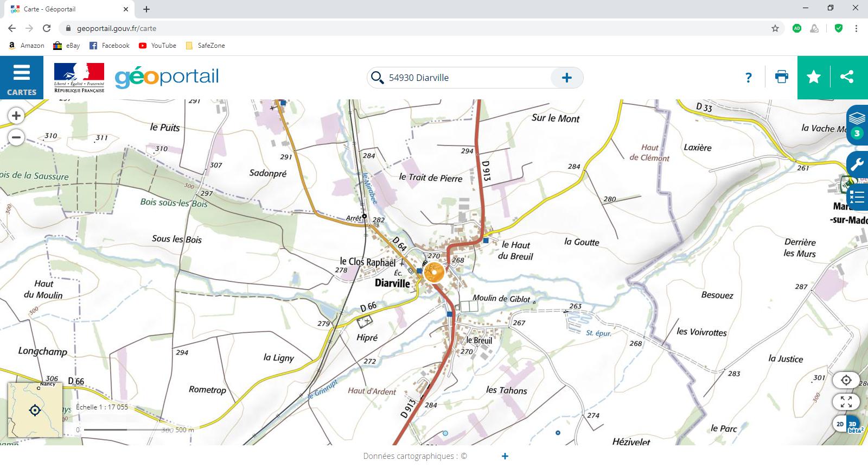868x467 pixels.
Task: Open the Chrome three-dot menu
Action: [856, 28]
